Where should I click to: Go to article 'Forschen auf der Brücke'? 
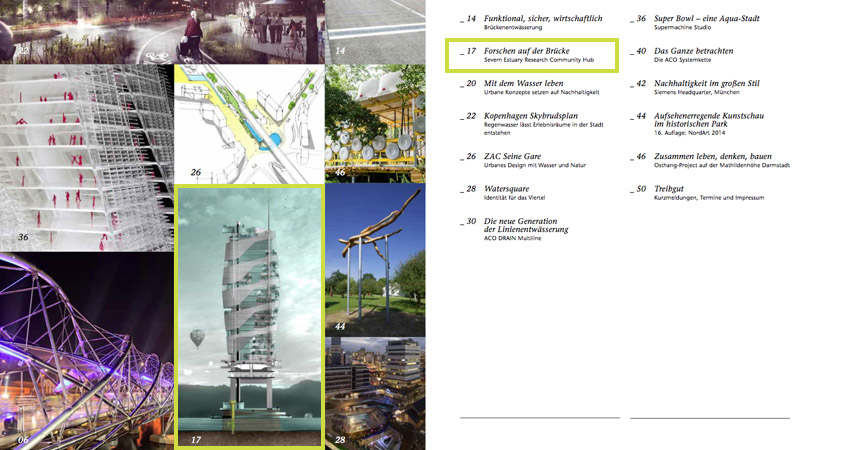click(x=526, y=51)
